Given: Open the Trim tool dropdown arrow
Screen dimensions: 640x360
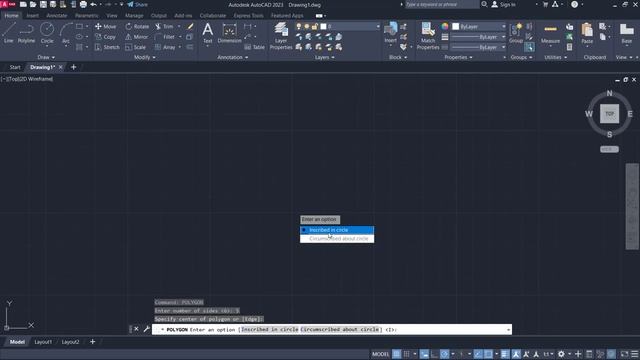Looking at the screenshot, I should [x=179, y=27].
